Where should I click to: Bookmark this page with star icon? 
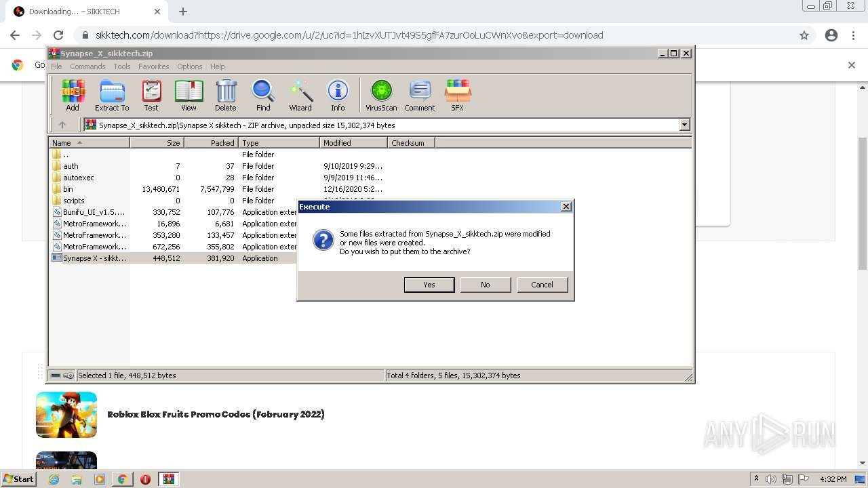(x=804, y=35)
